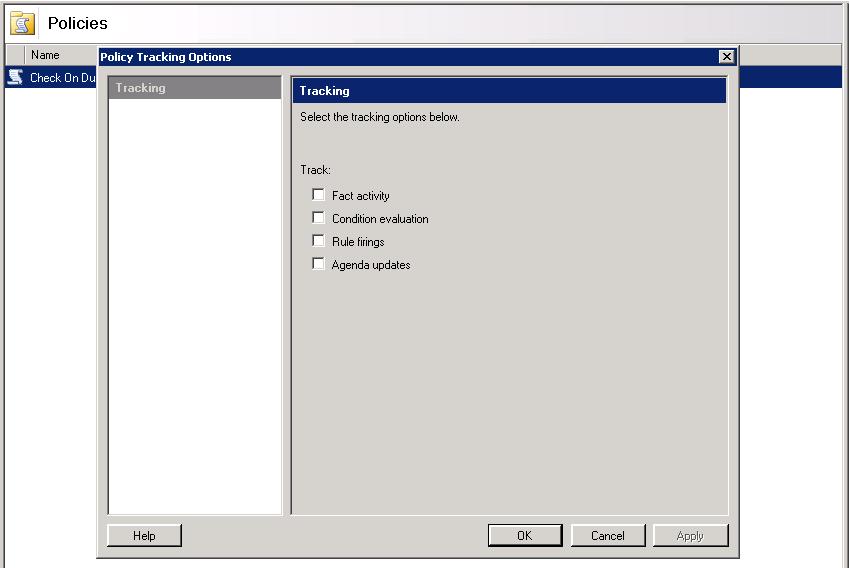849x568 pixels.
Task: Click the Apply button
Action: coord(690,536)
